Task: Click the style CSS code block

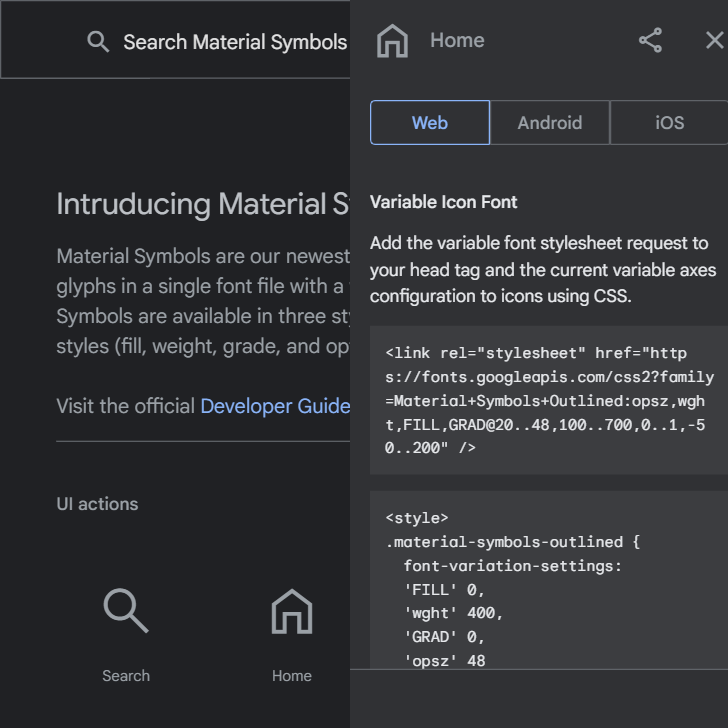Action: (549, 580)
